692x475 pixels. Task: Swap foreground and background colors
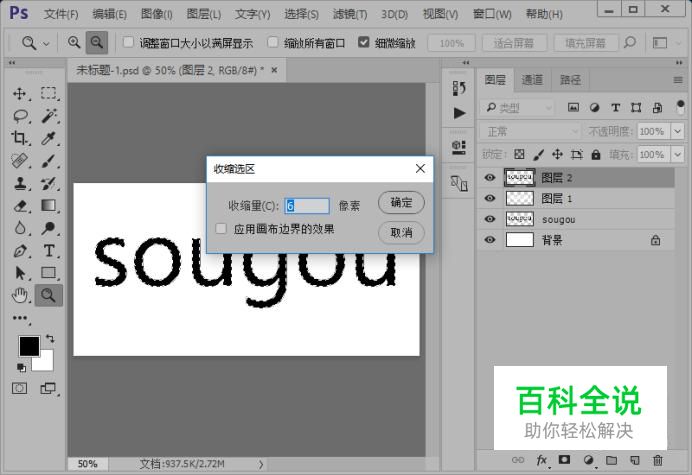(x=50, y=339)
